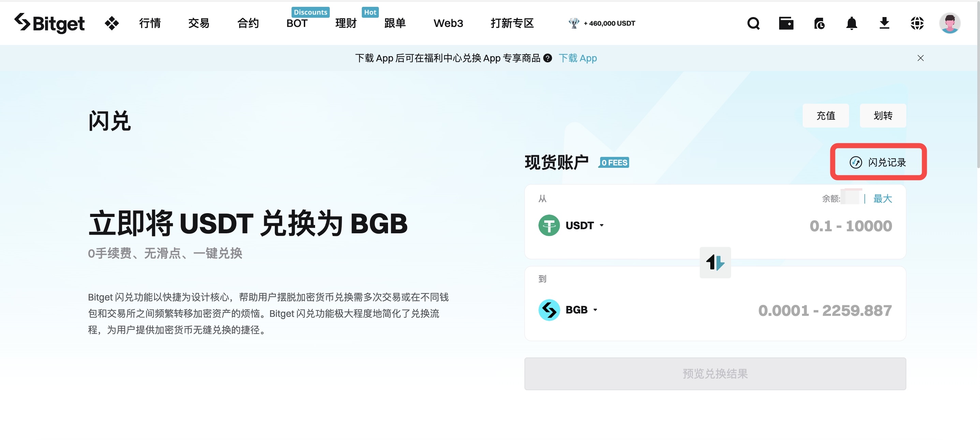980x440 pixels.
Task: Open the Web3 menu
Action: tap(448, 23)
